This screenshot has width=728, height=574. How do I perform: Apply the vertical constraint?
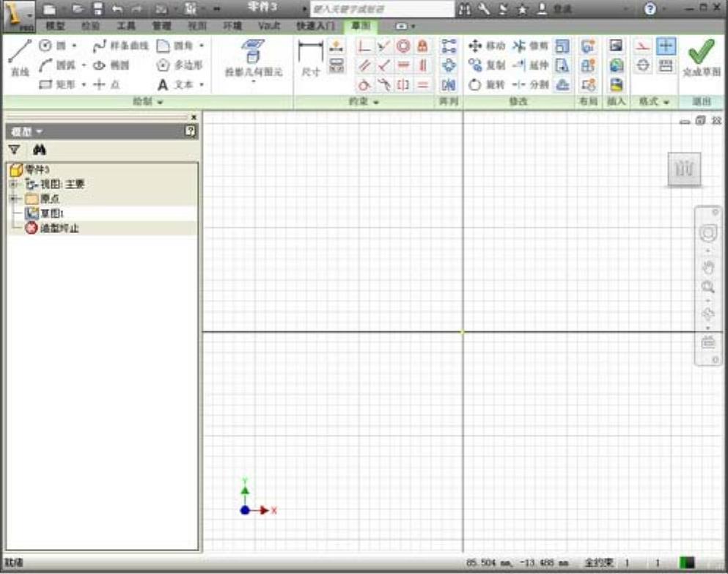(x=422, y=65)
